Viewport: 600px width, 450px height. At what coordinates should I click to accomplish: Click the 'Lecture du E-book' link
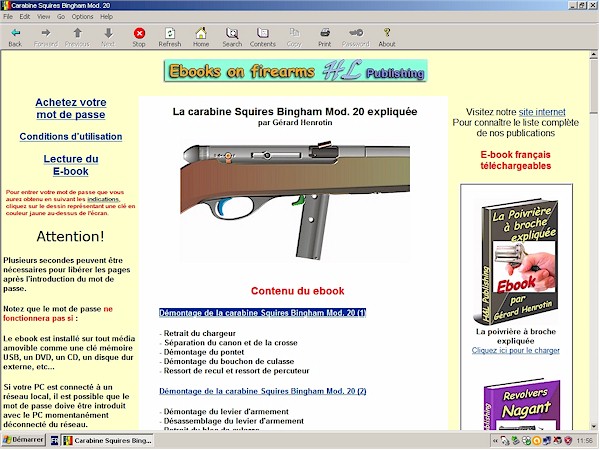71,165
